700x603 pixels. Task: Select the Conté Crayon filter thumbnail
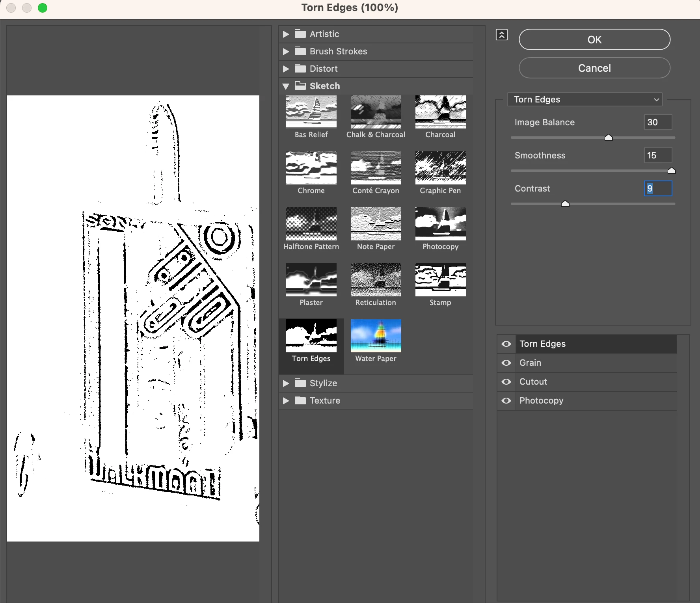[x=376, y=168]
